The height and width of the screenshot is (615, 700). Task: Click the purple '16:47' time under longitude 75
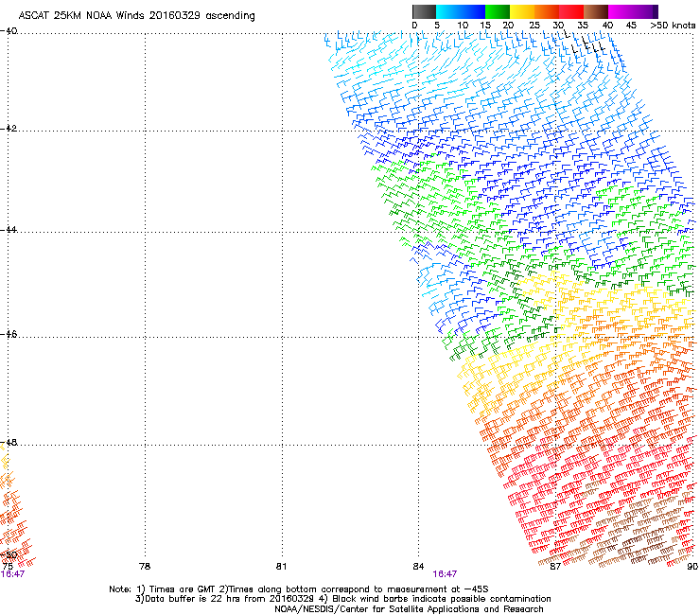click(x=12, y=574)
